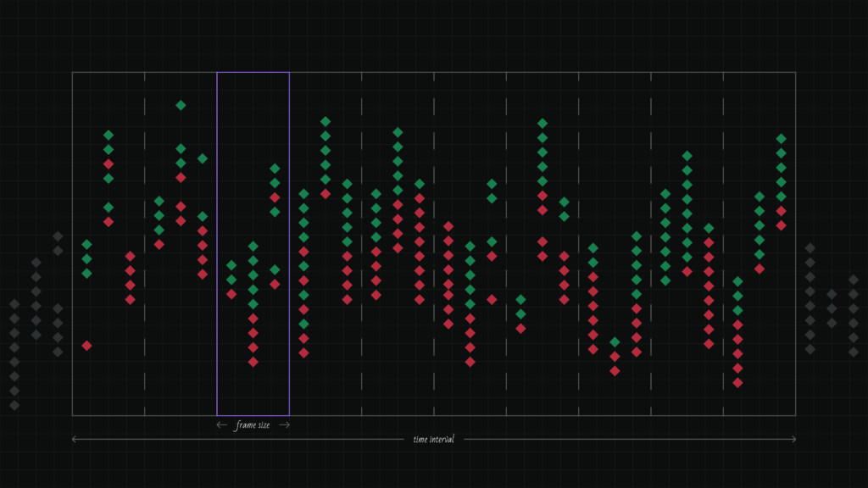Select the top green diamond inside purple frame
868x488 pixels.
(x=275, y=169)
